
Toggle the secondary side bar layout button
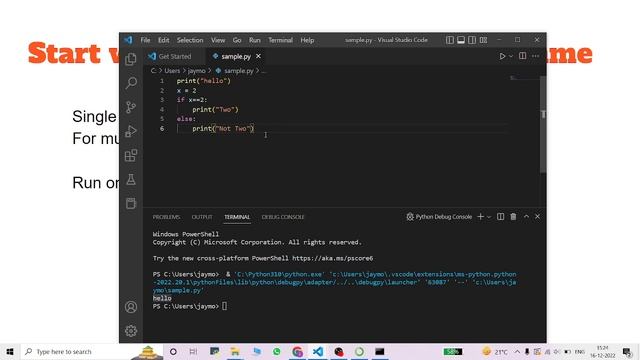472,40
